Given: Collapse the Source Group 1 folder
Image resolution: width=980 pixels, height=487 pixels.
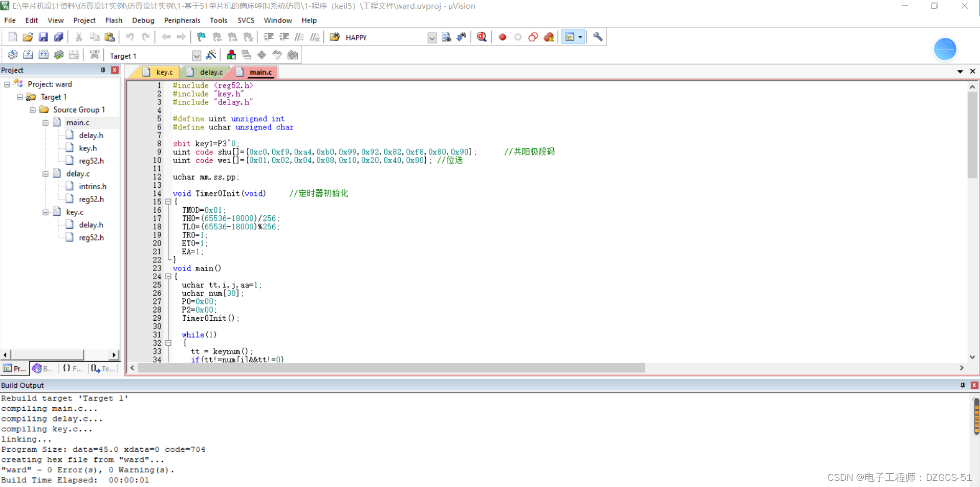Looking at the screenshot, I should (33, 109).
